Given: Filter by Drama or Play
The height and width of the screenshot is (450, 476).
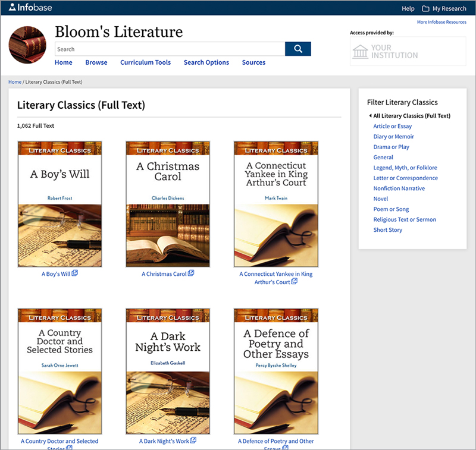Looking at the screenshot, I should (392, 147).
